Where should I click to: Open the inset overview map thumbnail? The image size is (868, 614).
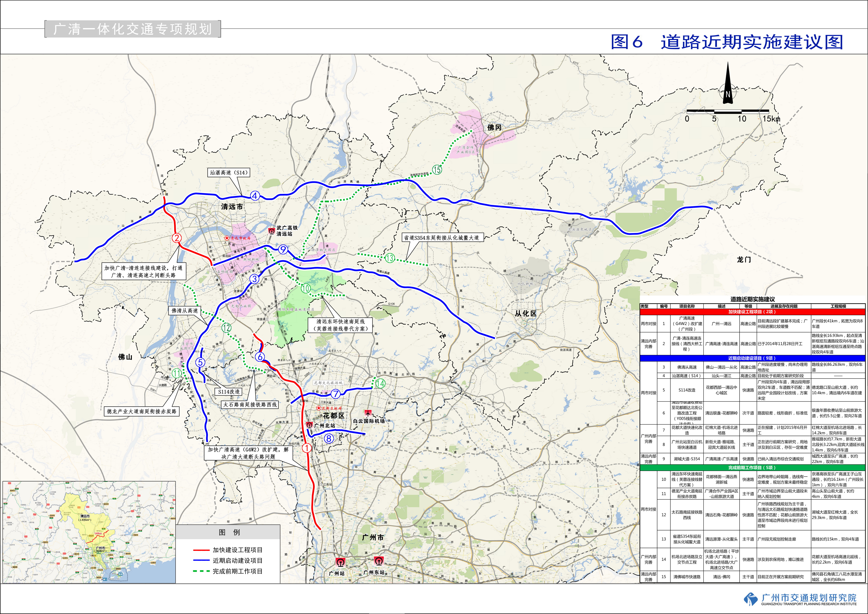pyautogui.click(x=89, y=532)
